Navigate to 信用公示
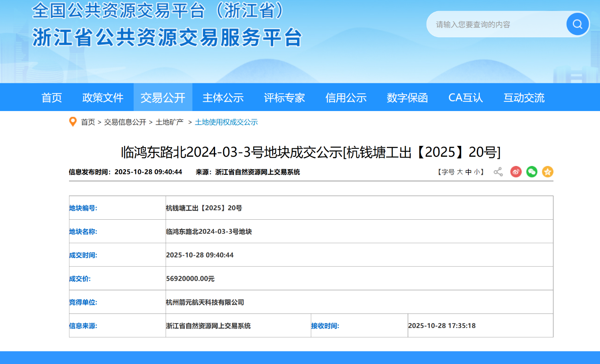 346,97
